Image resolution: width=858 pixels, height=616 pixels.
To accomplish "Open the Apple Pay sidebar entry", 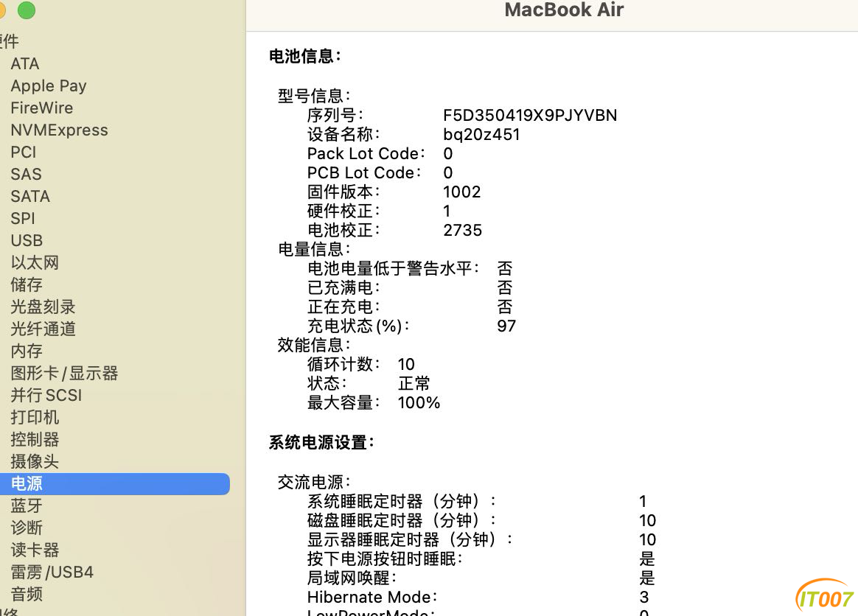I will coord(48,86).
